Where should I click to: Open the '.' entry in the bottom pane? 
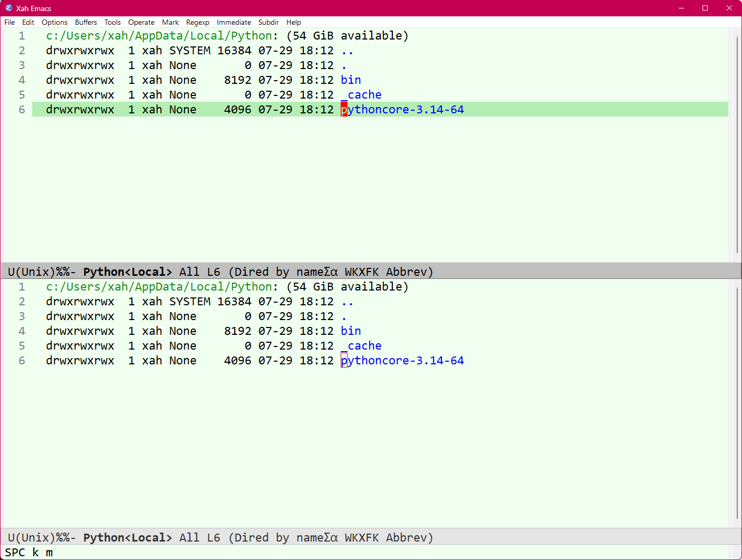click(x=344, y=316)
